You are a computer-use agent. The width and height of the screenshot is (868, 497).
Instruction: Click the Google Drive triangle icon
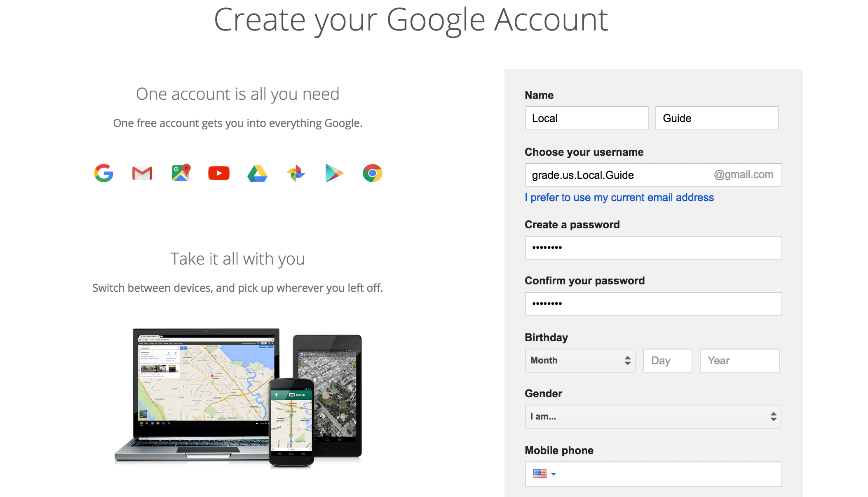click(x=257, y=173)
